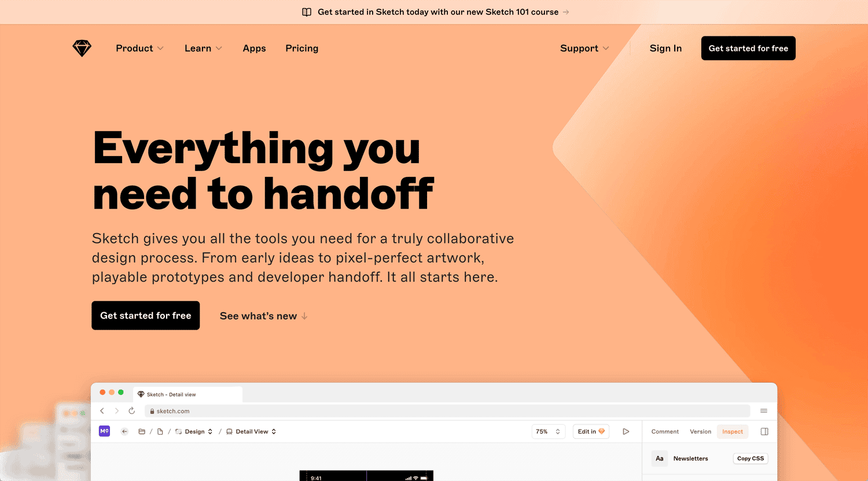Image resolution: width=868 pixels, height=481 pixels.
Task: Follow the See what's new link
Action: point(264,316)
